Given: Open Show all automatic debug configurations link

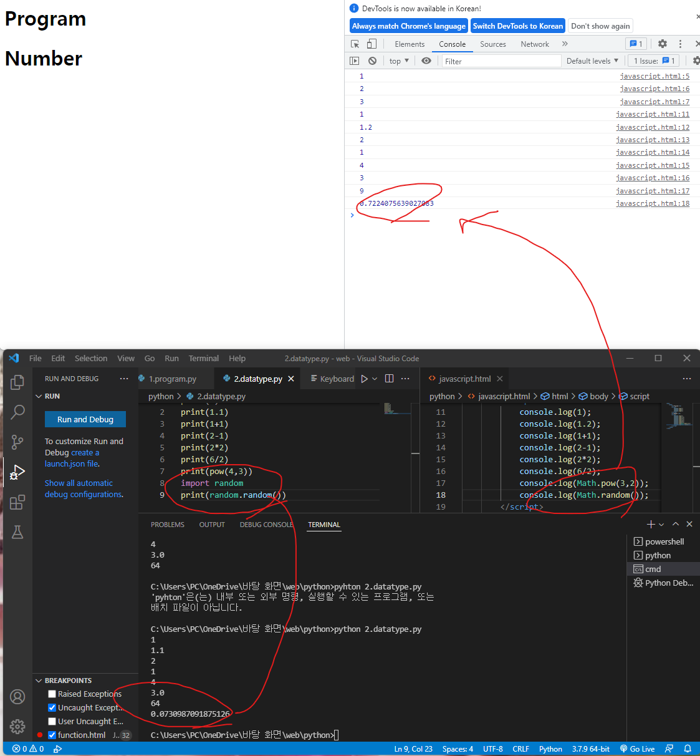Looking at the screenshot, I should [84, 488].
